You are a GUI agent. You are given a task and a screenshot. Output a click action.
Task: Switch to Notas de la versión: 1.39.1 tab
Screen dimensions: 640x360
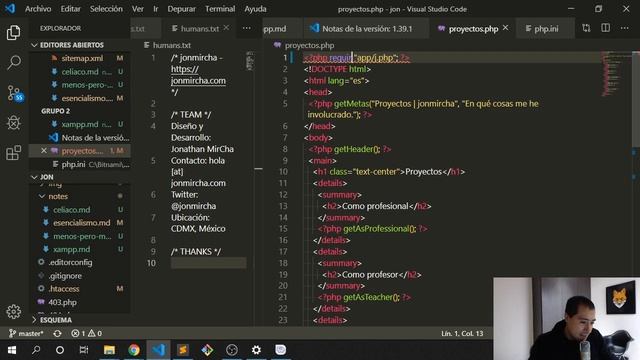point(366,28)
